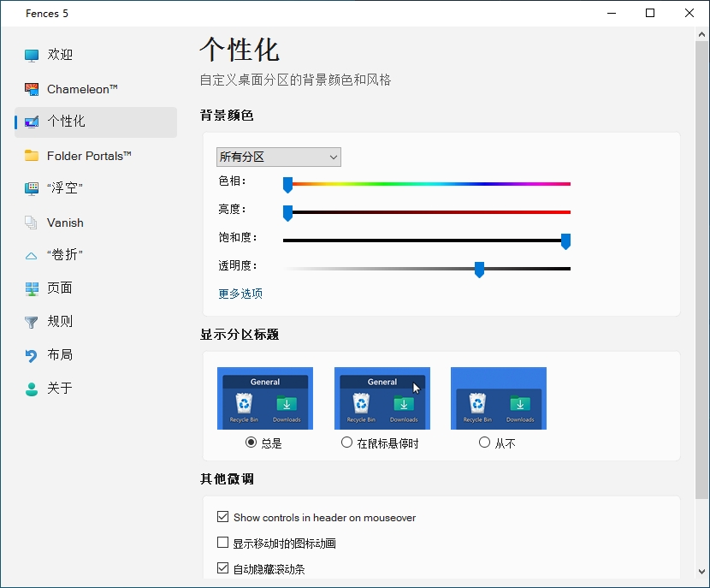Open the Folder Portals™ section
The height and width of the screenshot is (588, 710).
96,156
